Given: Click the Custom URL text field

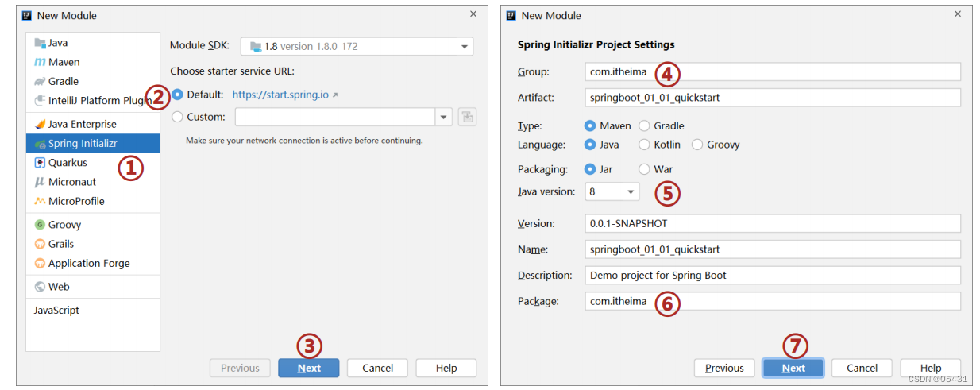Looking at the screenshot, I should point(335,117).
